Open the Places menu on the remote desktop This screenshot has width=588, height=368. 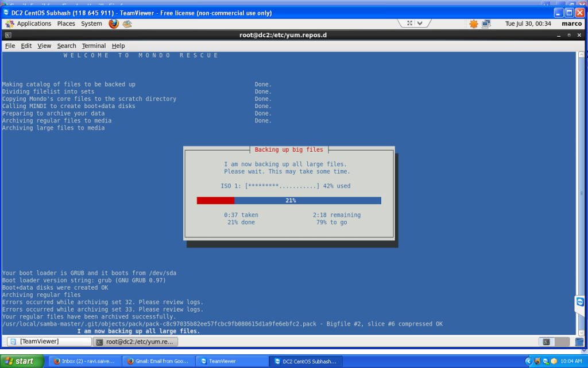[66, 24]
